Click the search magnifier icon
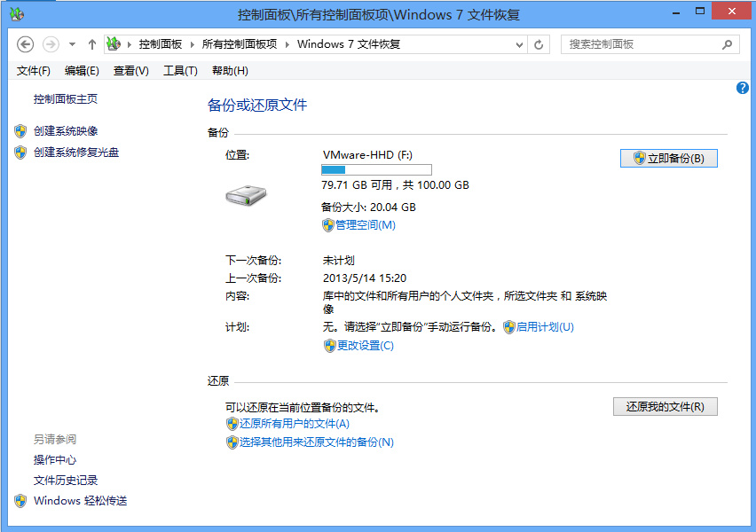Viewport: 756px width, 532px height. [x=727, y=44]
